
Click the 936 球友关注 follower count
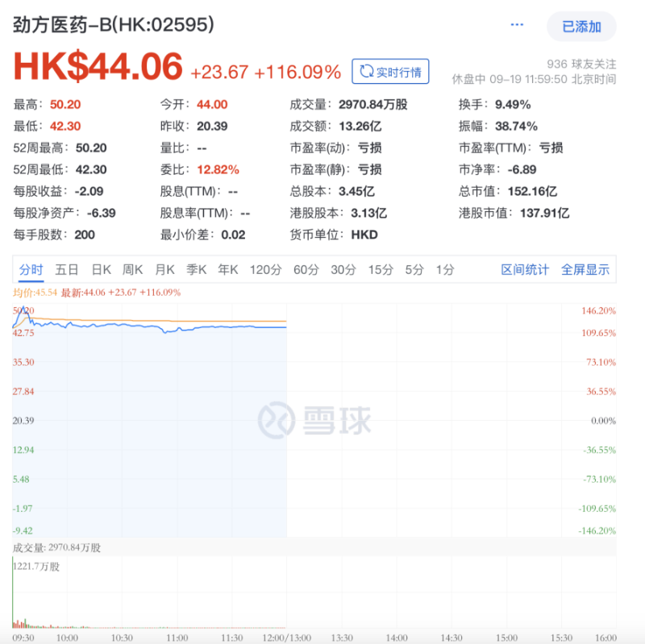tap(583, 61)
